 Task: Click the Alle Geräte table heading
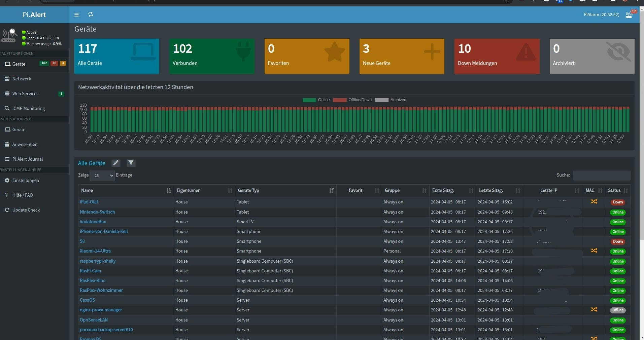click(x=92, y=163)
